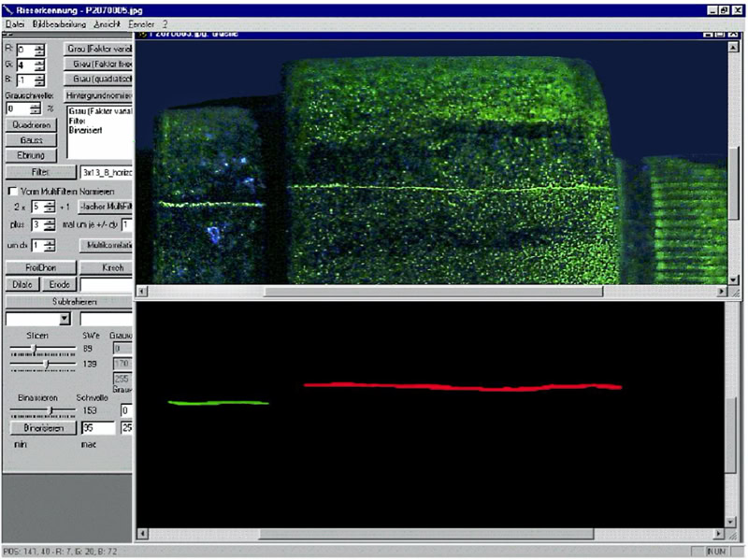Open the Bildbearbeitung menu
Screen dimensions: 748x560
[58, 22]
